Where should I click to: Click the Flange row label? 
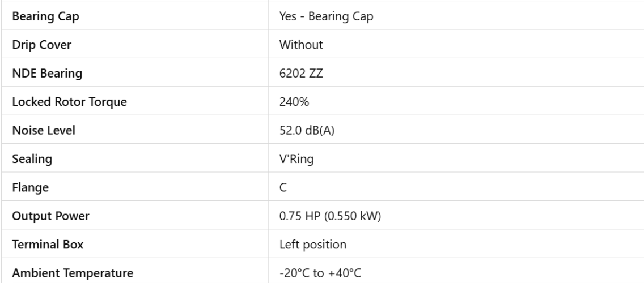pyautogui.click(x=26, y=188)
